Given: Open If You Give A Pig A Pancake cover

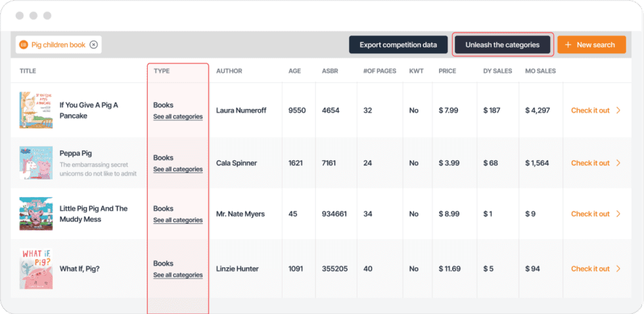Looking at the screenshot, I should pos(35,110).
